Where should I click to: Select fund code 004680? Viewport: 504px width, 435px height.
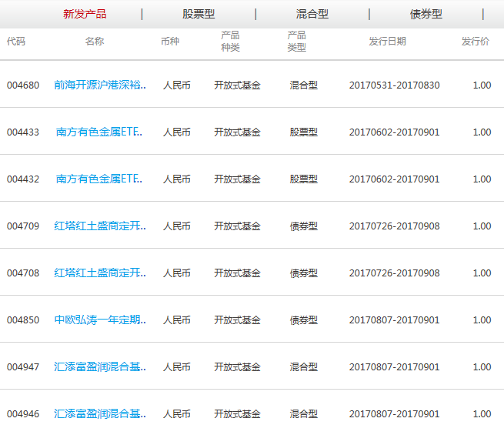pos(23,85)
